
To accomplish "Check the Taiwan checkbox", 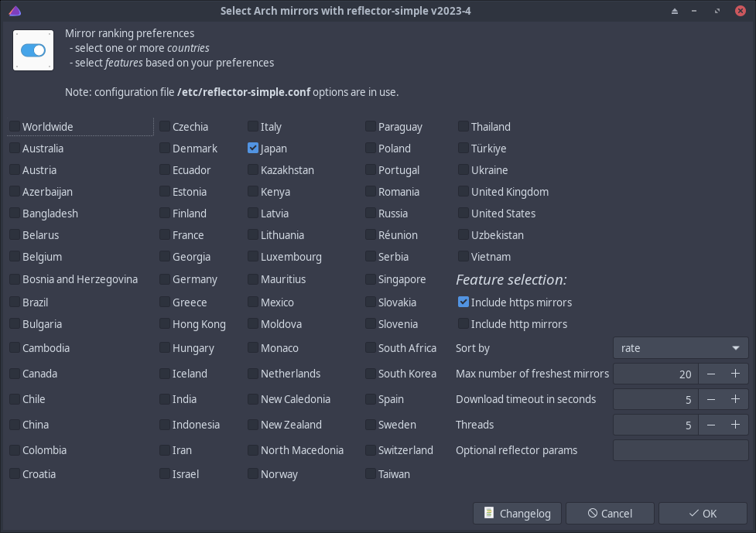I will (x=371, y=473).
